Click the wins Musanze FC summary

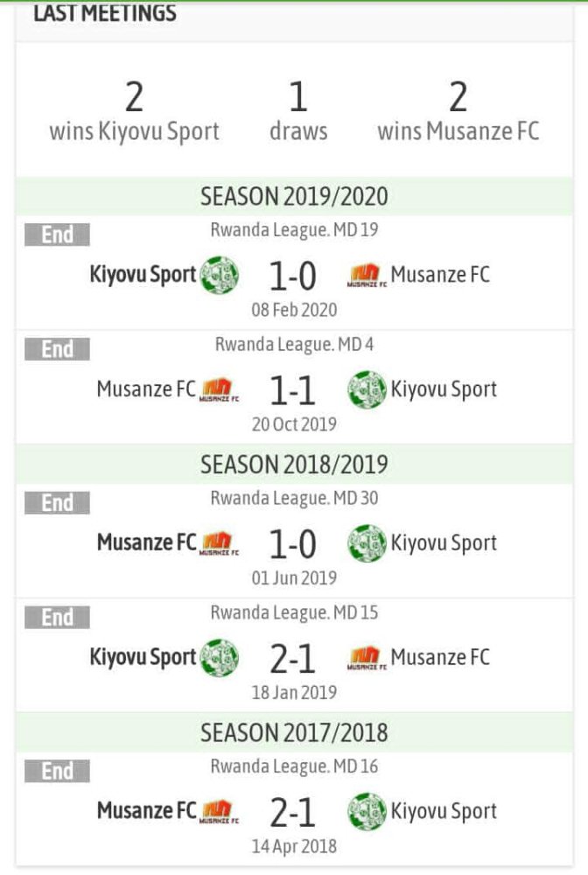(458, 112)
